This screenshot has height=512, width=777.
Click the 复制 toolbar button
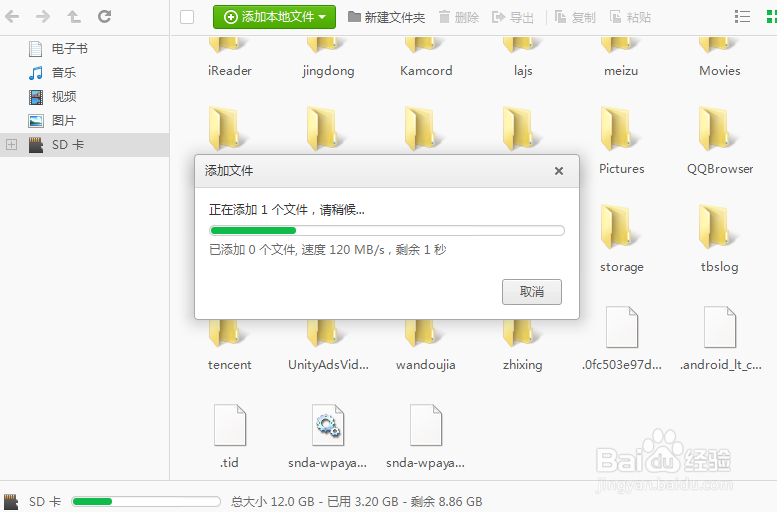(575, 17)
